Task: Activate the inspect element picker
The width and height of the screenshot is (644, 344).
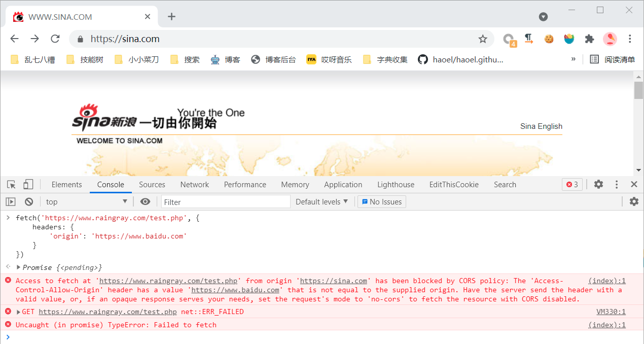Action: click(11, 185)
